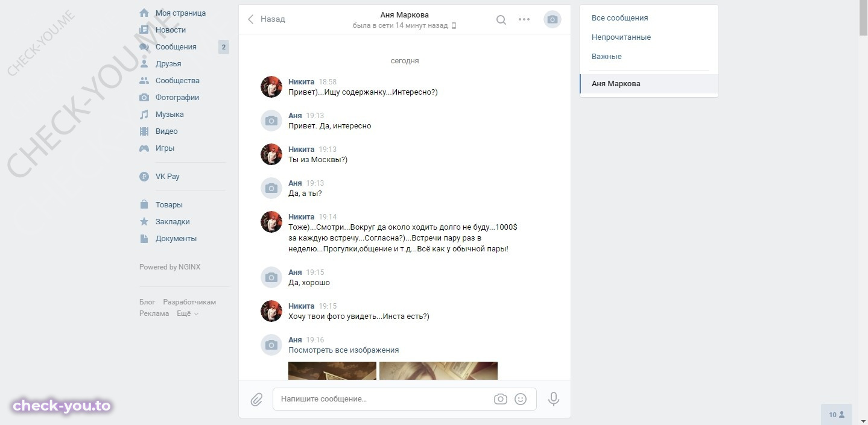Open the Новости menu item
The image size is (868, 425).
(x=171, y=30)
